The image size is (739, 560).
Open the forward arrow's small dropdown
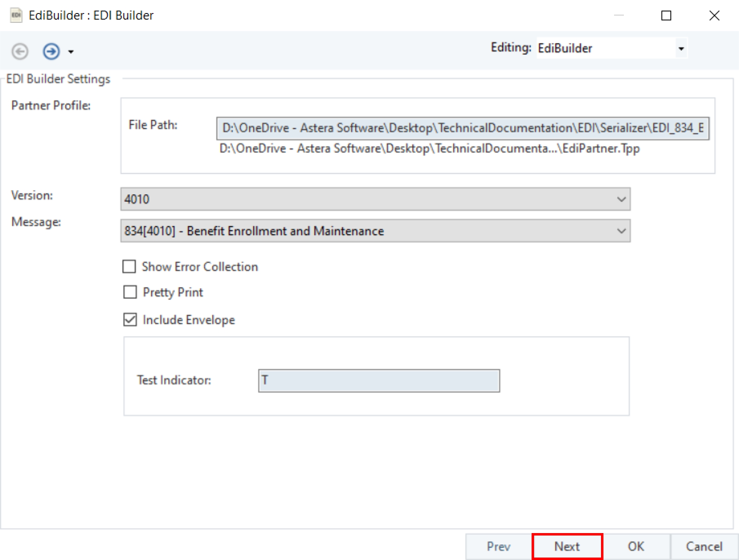click(71, 52)
